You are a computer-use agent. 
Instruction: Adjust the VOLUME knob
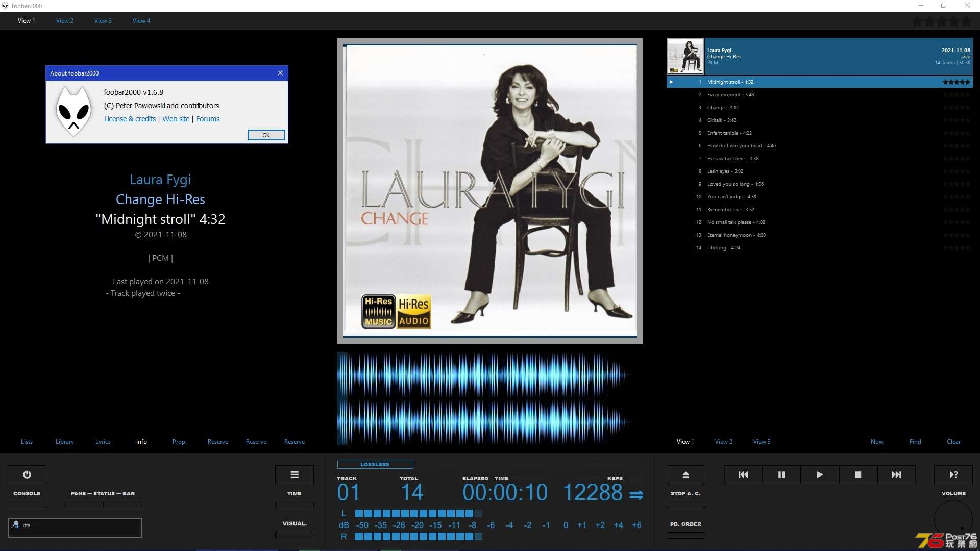point(953,519)
